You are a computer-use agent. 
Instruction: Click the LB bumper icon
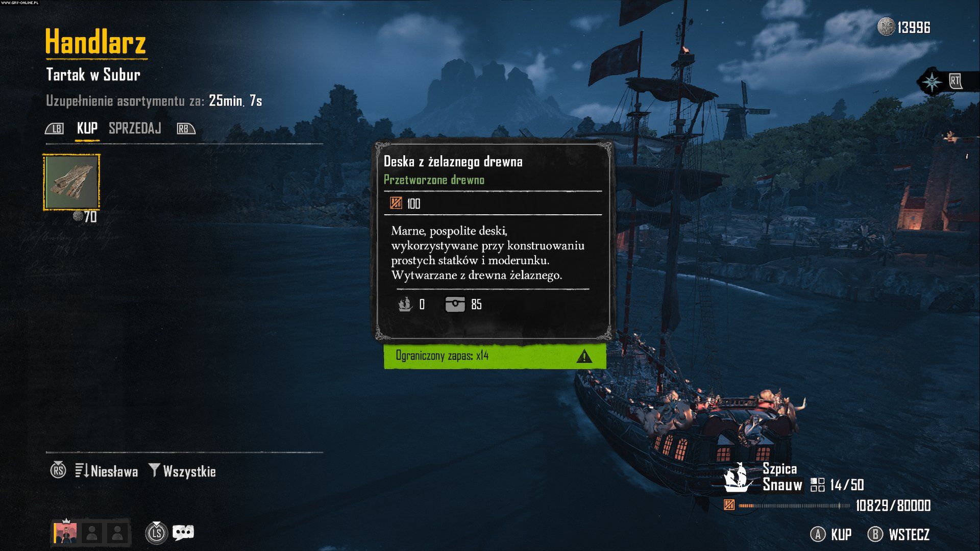pos(55,129)
